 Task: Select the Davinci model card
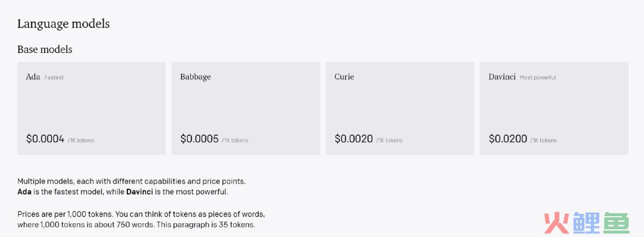(554, 108)
